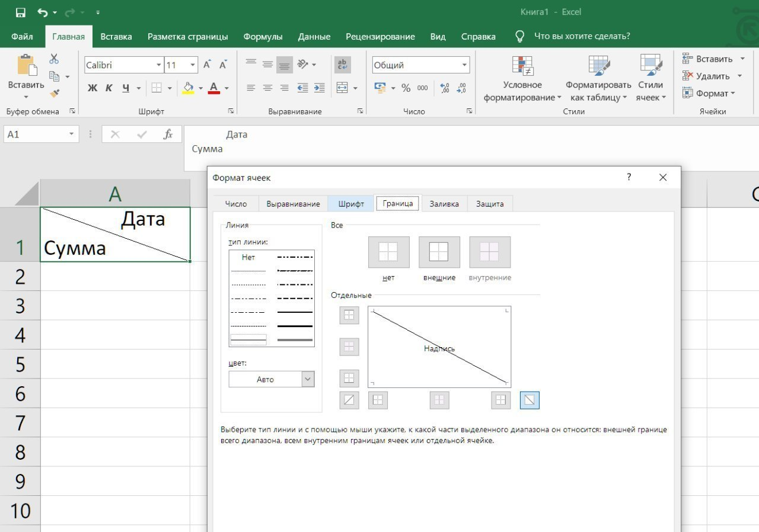Apply the diagonal-up border button
The image size is (759, 532).
349,400
